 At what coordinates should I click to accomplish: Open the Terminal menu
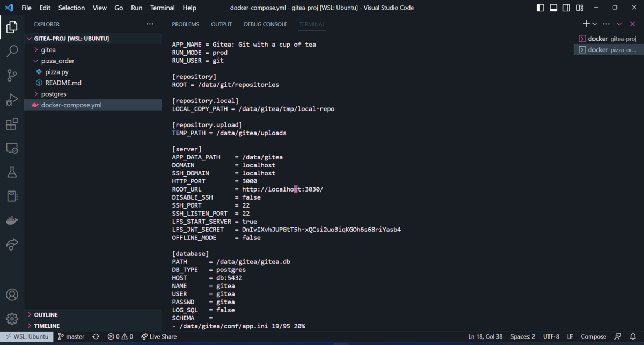(x=163, y=8)
